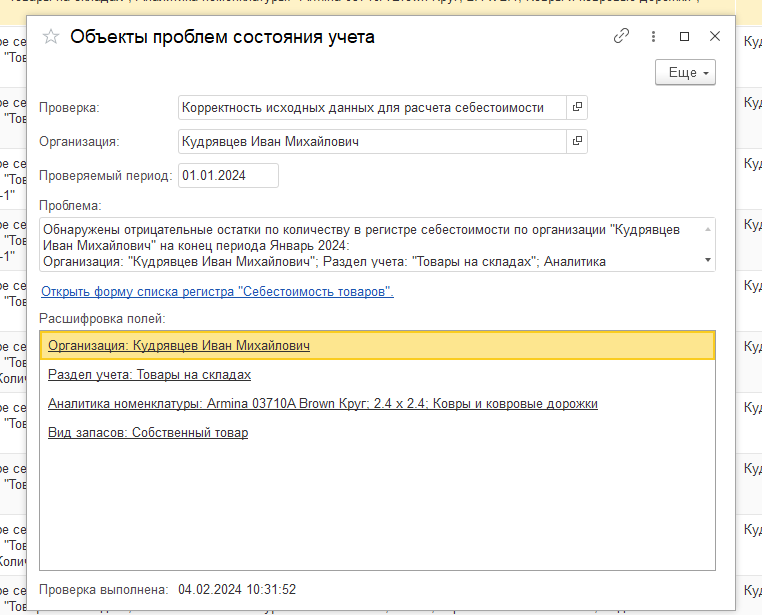
Task: Copy link using the chain icon
Action: pyautogui.click(x=621, y=36)
